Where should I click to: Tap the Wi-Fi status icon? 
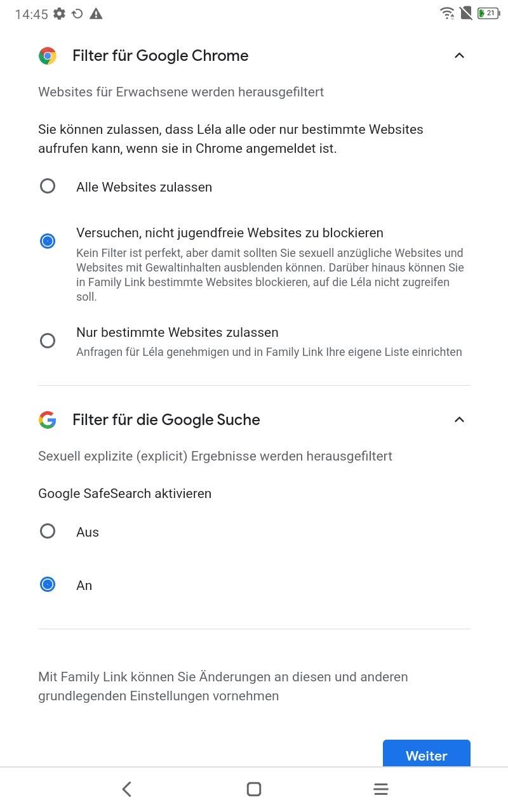point(447,13)
